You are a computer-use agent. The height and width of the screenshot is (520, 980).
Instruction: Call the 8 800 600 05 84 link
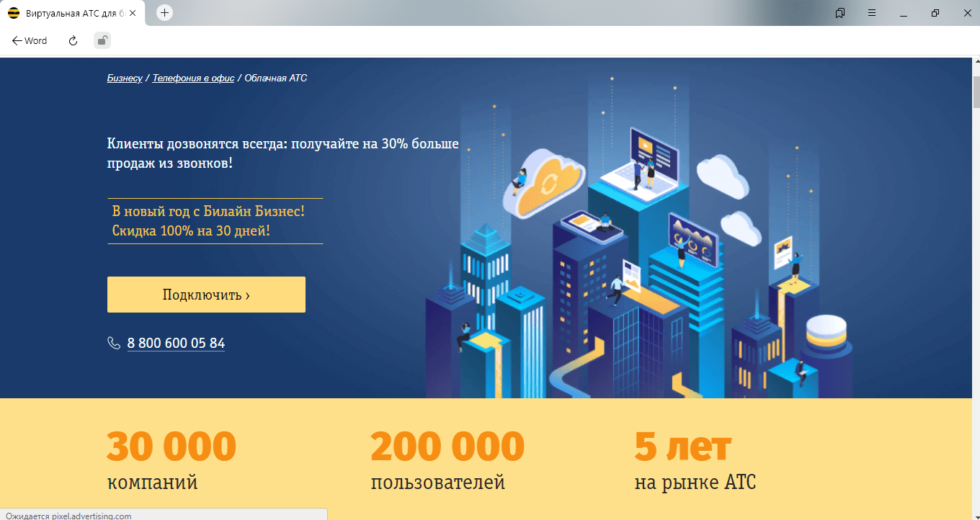coord(176,344)
